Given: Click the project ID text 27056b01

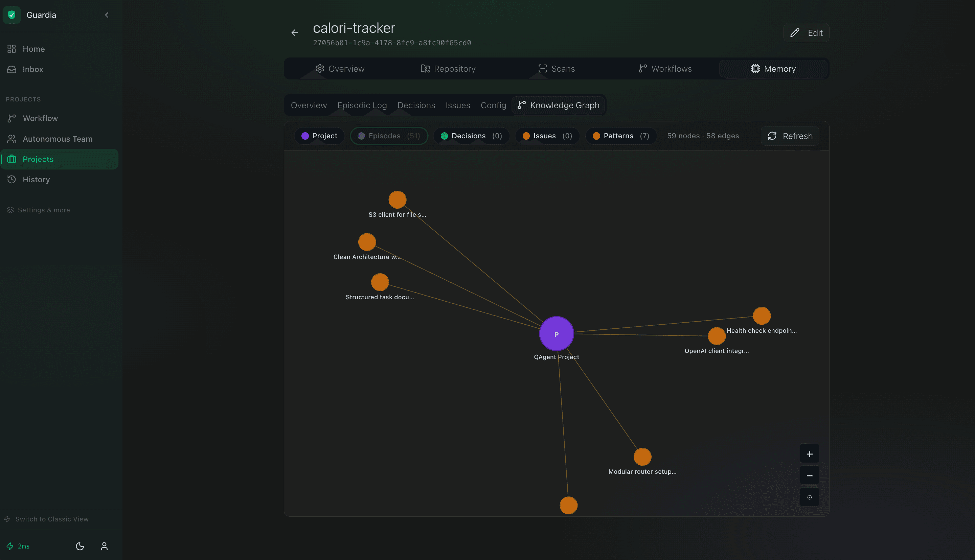Looking at the screenshot, I should click(x=392, y=43).
